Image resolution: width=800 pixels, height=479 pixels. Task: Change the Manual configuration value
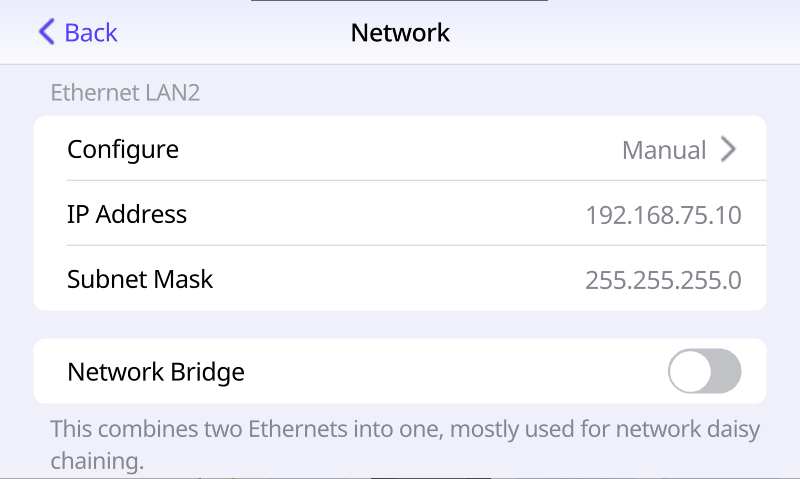pos(664,150)
